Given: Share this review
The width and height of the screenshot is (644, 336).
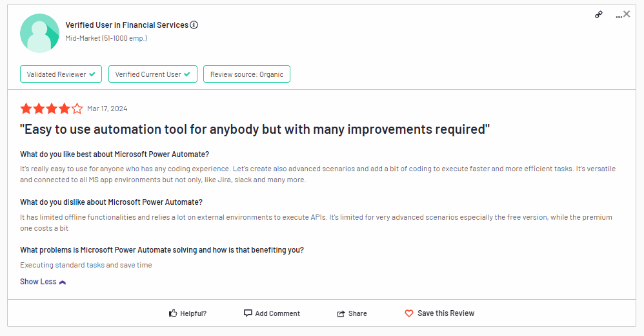Looking at the screenshot, I should coord(352,313).
